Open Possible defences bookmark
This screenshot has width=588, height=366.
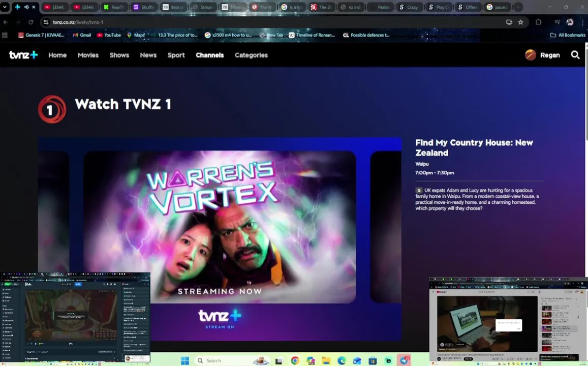point(366,35)
